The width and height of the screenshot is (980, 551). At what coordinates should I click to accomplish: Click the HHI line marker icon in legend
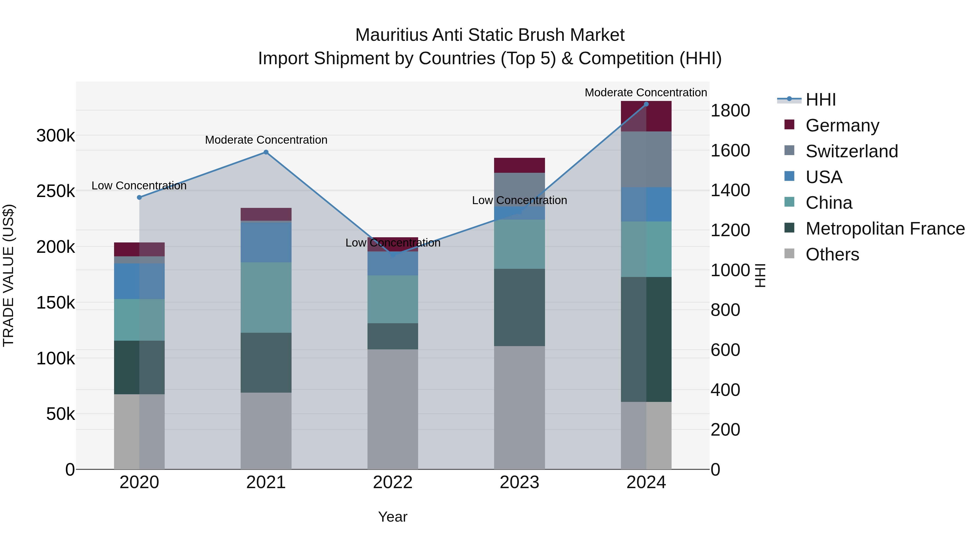pos(789,99)
